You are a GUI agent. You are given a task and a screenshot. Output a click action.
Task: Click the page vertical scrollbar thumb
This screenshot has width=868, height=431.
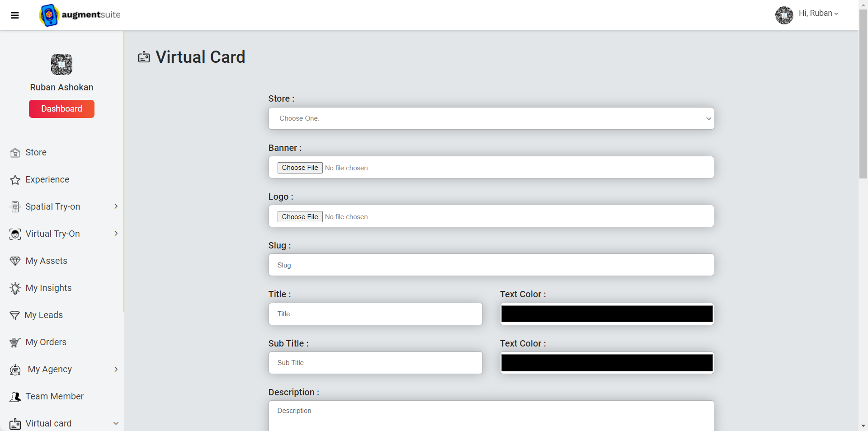[x=863, y=94]
